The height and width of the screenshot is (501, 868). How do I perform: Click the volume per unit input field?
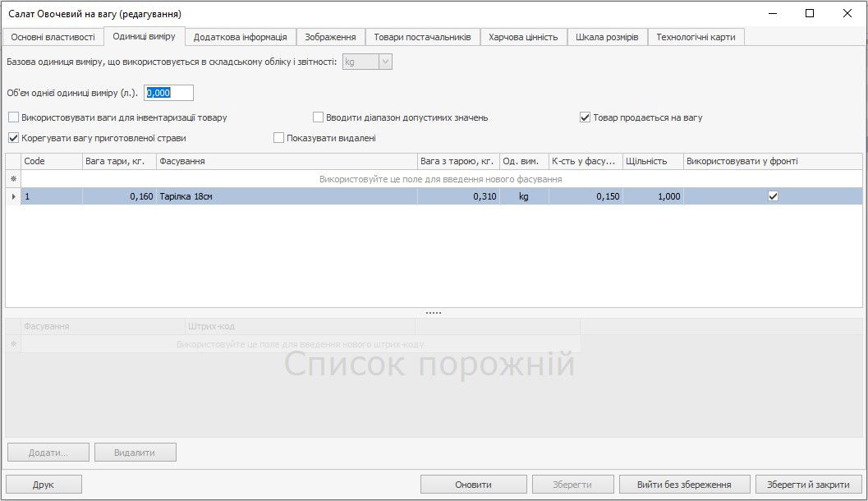pyautogui.click(x=168, y=93)
